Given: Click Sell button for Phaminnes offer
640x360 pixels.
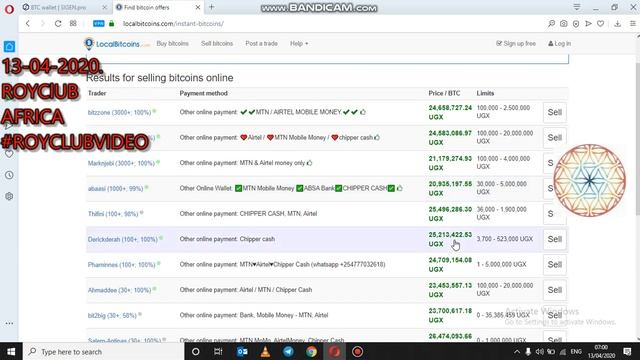Looking at the screenshot, I should pos(554,264).
